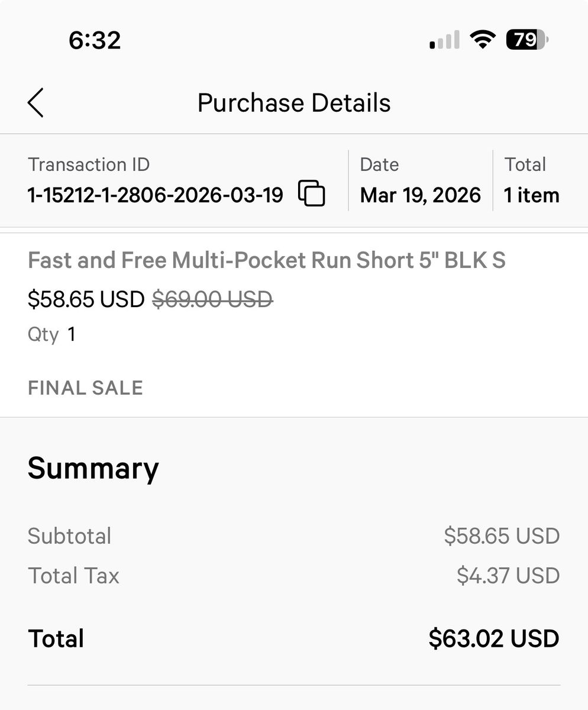Tap the 1 item total count
Screen dimensions: 588x710
click(x=531, y=195)
